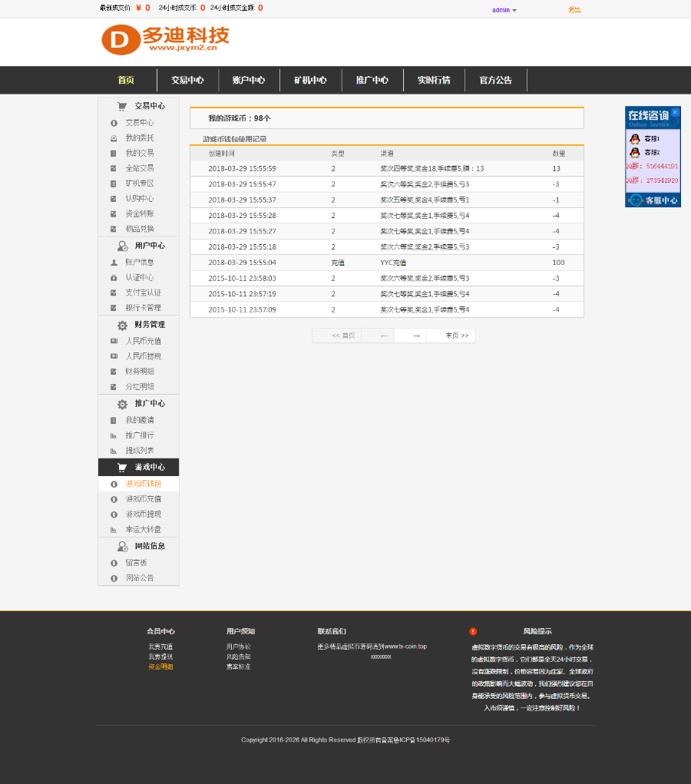Click the chart icon next to 幸运大转盘
The image size is (691, 784).
114,530
